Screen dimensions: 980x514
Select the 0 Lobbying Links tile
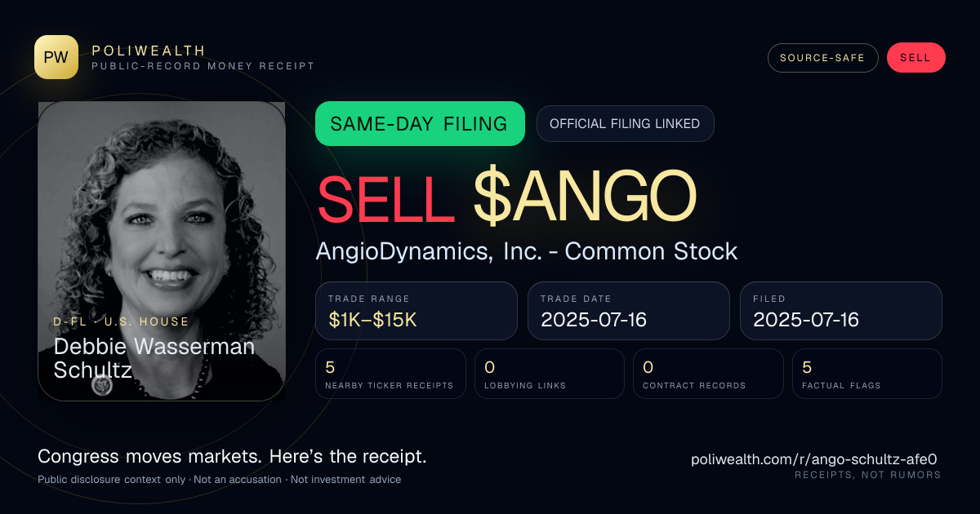pos(550,374)
